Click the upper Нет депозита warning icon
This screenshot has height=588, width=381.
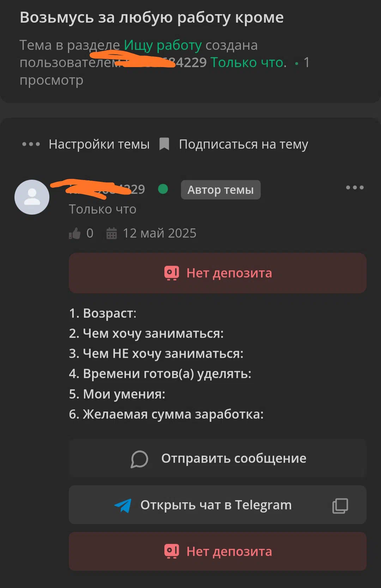click(x=172, y=273)
